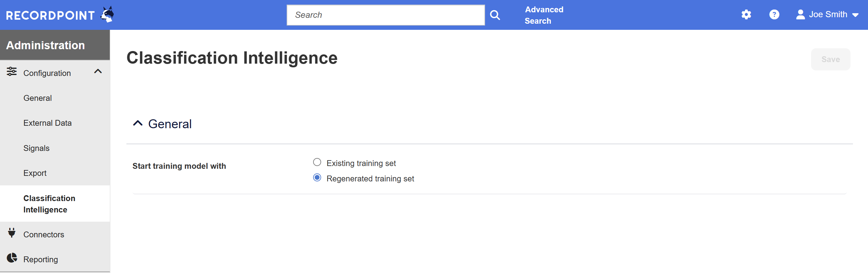Click into the Search input field

tap(385, 15)
